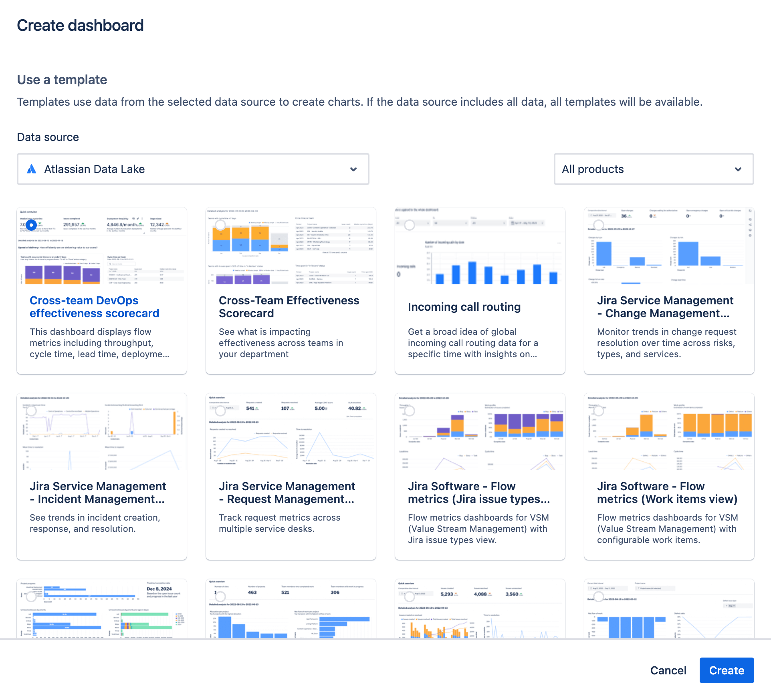Select the Jira Service Management Change Management template

point(665,307)
